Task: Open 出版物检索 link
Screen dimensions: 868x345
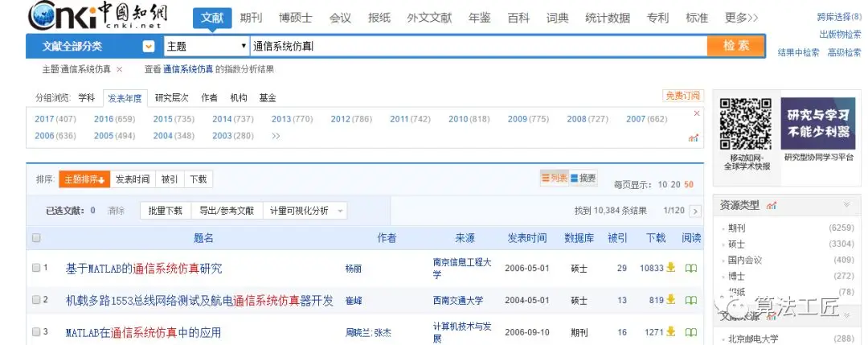Action: point(840,35)
